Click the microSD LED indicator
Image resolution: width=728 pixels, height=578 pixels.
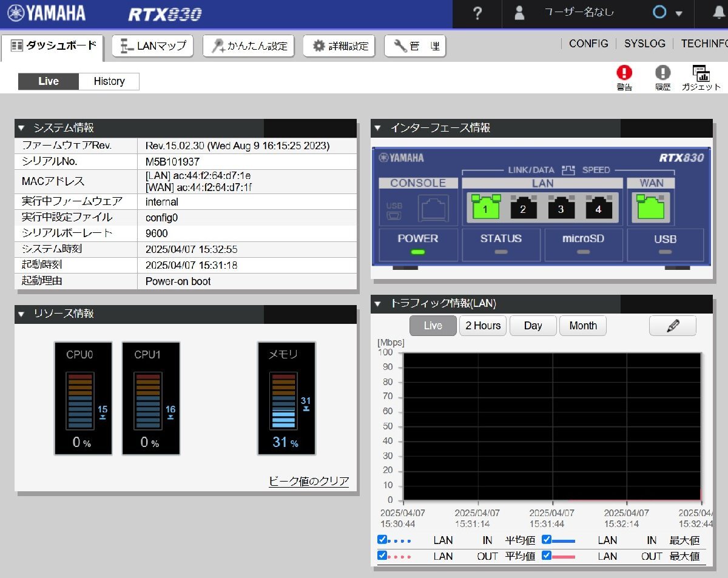pos(583,252)
